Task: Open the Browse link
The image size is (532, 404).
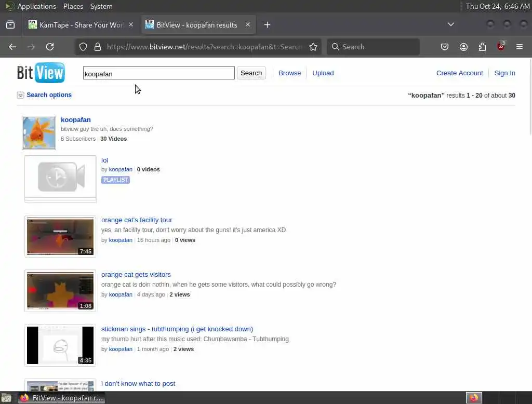Action: [x=290, y=73]
